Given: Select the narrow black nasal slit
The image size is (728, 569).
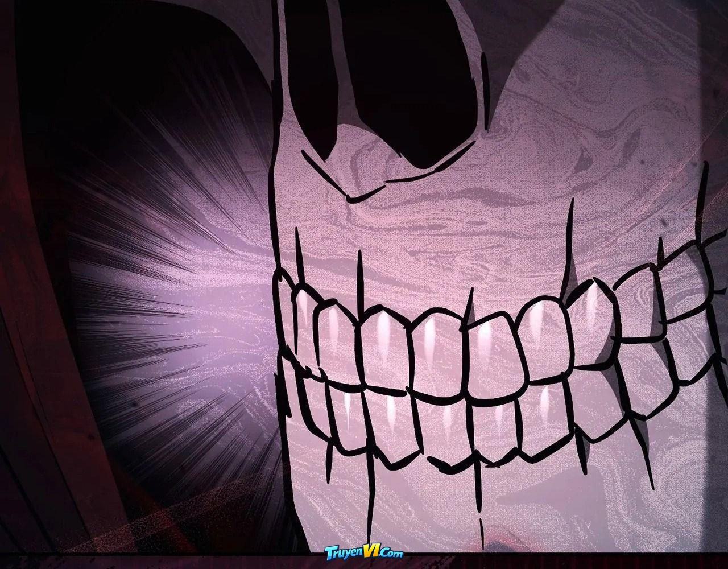Looking at the screenshot, I should point(309,74).
